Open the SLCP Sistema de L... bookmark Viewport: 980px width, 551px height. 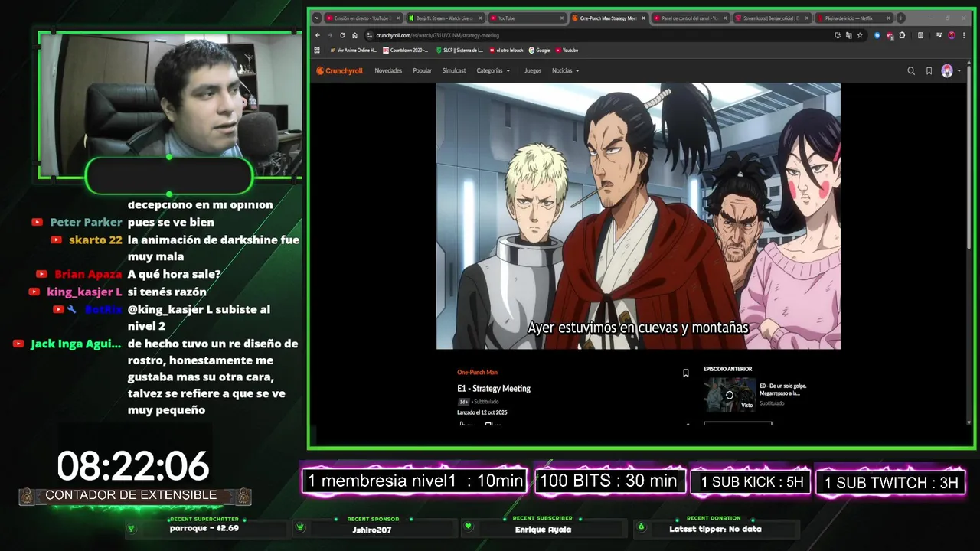point(459,51)
